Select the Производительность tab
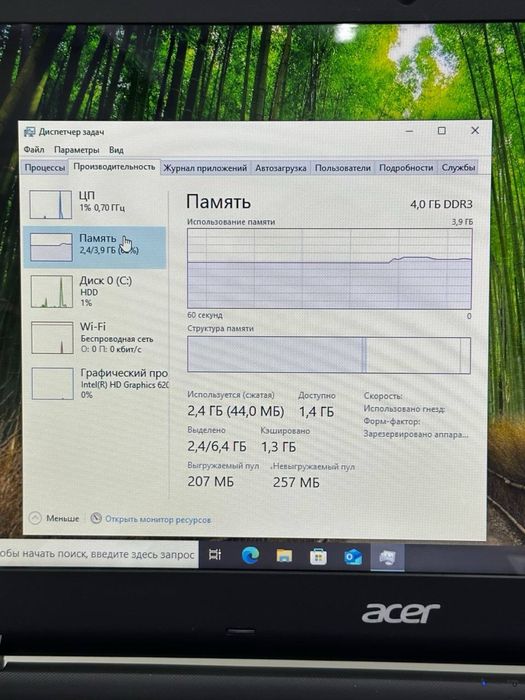 click(x=114, y=167)
